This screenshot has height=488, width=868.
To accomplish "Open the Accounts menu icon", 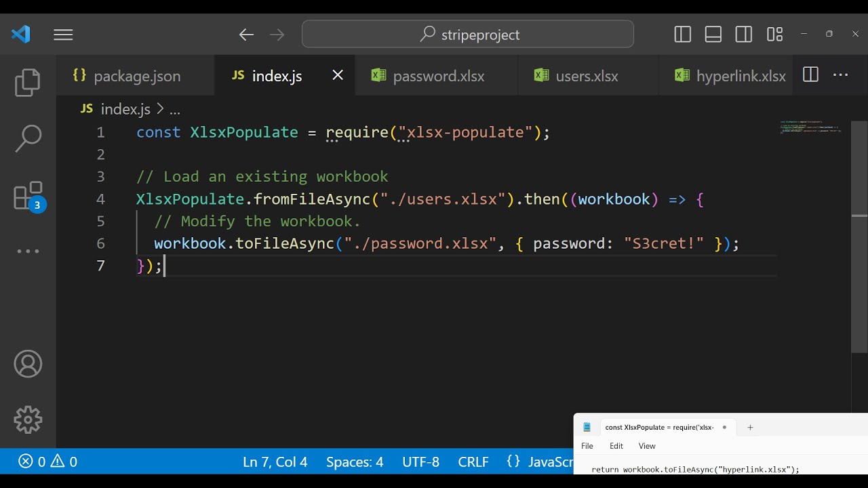I will (x=28, y=365).
